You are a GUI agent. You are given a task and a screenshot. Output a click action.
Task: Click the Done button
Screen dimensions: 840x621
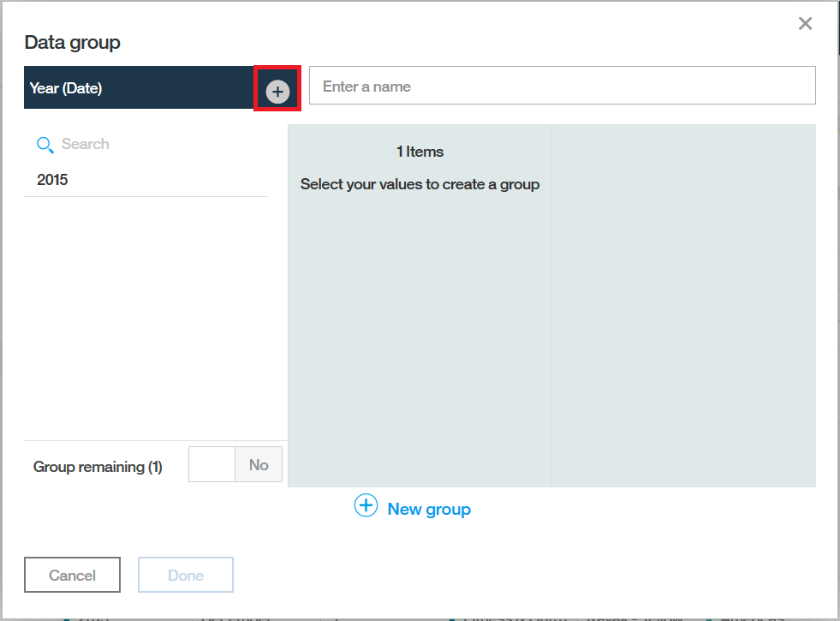tap(186, 575)
